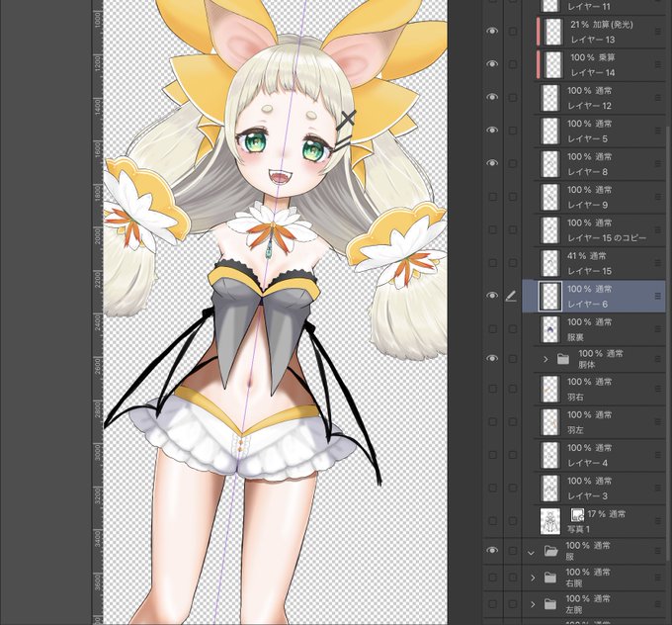This screenshot has width=672, height=625.
Task: Hide レイヤー 5 with its eye icon
Action: (x=492, y=130)
